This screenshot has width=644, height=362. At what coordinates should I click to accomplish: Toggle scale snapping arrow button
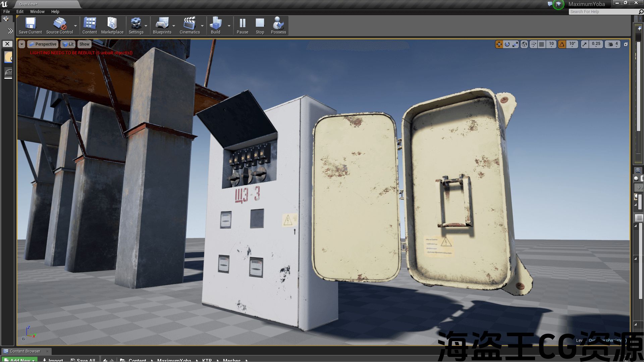tap(585, 44)
